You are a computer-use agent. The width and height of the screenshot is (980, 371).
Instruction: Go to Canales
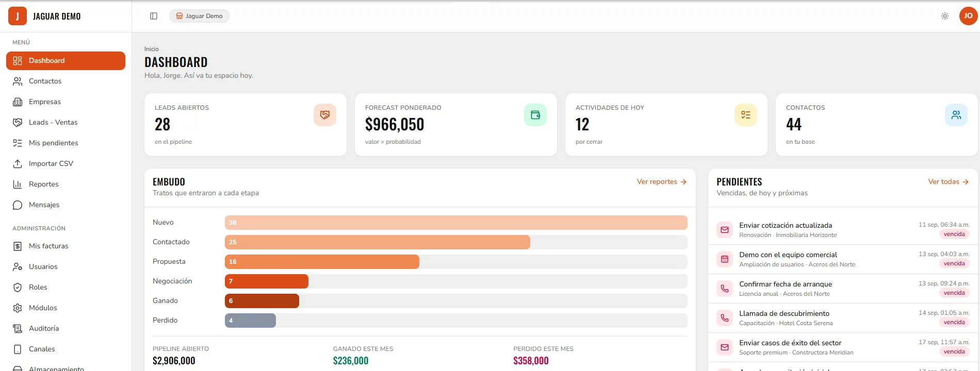[66, 349]
